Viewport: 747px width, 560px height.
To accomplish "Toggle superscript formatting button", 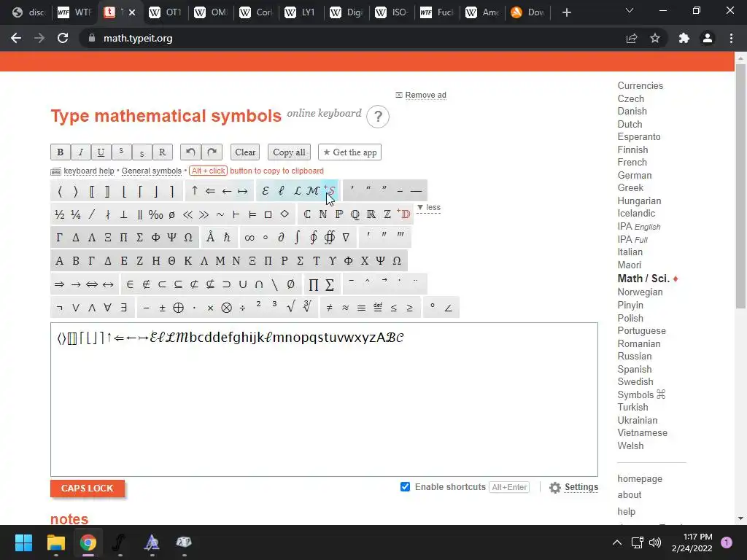I will (122, 152).
